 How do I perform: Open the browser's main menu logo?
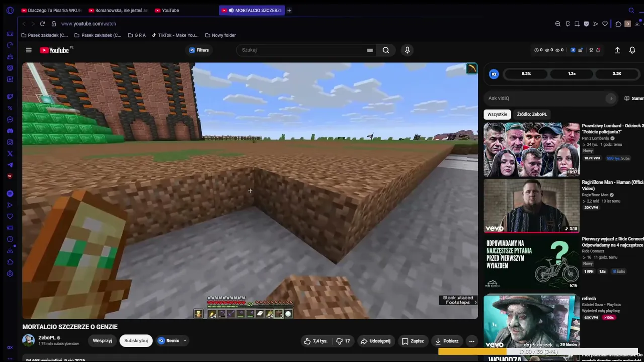click(10, 10)
